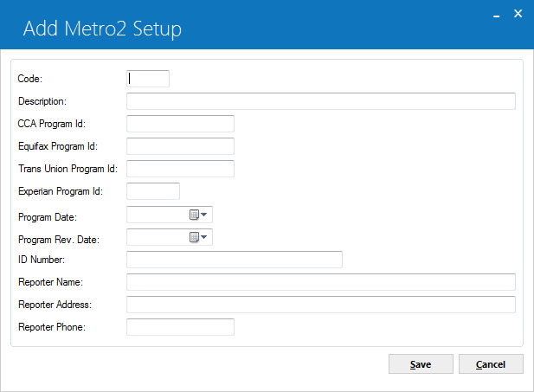Screen dimensions: 534x392
Task: Click the Description: label
Action: tap(42, 101)
